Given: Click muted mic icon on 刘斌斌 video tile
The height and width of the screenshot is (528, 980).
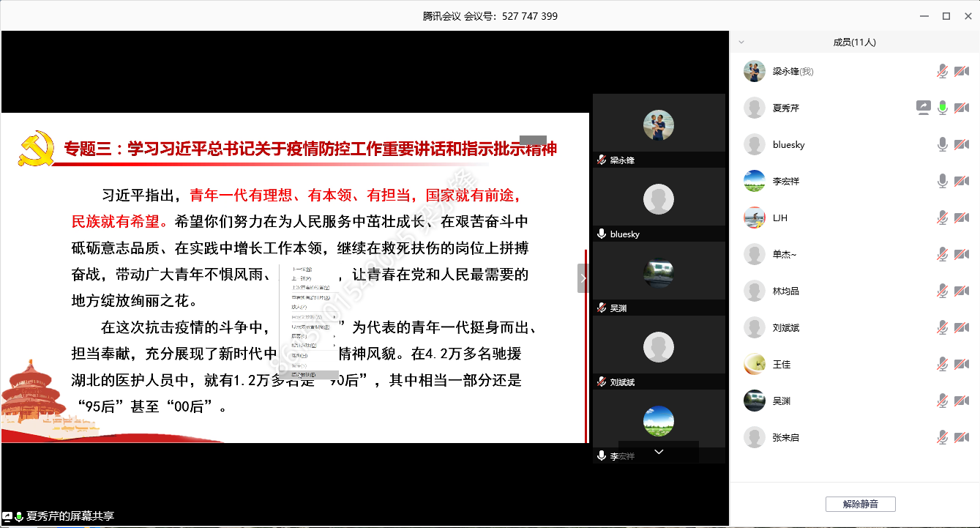Looking at the screenshot, I should (x=602, y=382).
